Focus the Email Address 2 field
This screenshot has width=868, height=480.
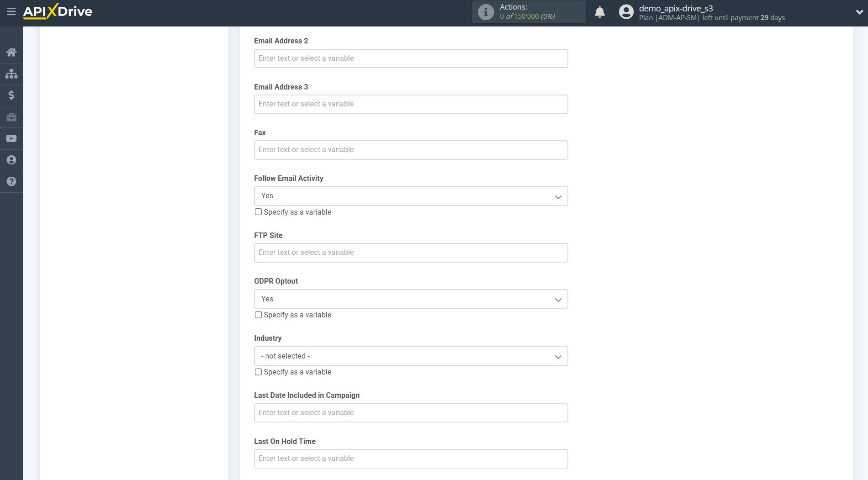click(x=411, y=58)
